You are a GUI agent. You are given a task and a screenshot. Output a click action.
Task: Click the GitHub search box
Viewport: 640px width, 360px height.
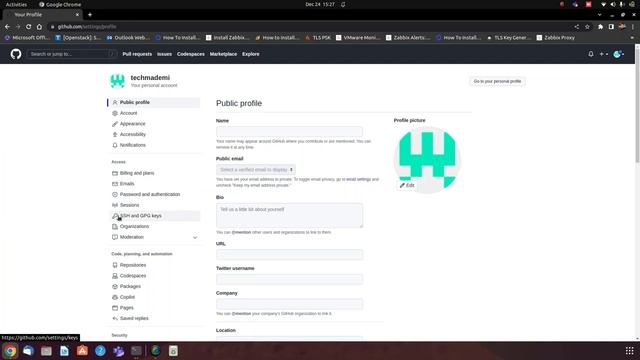click(x=72, y=54)
